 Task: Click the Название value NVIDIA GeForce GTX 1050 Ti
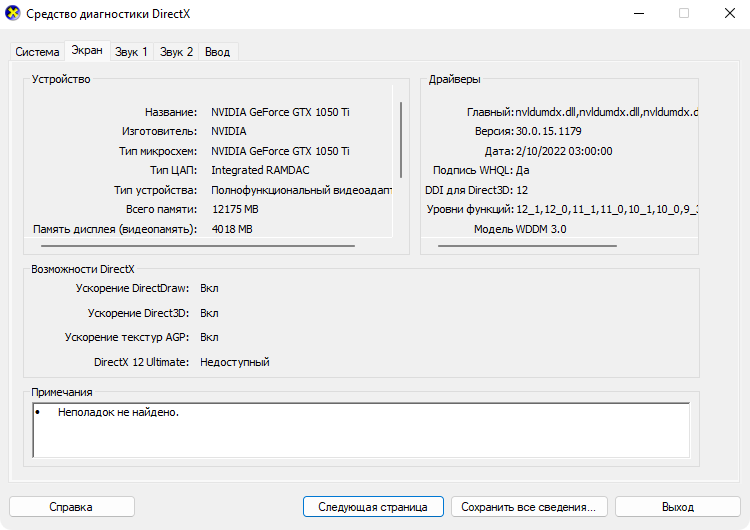click(x=280, y=112)
